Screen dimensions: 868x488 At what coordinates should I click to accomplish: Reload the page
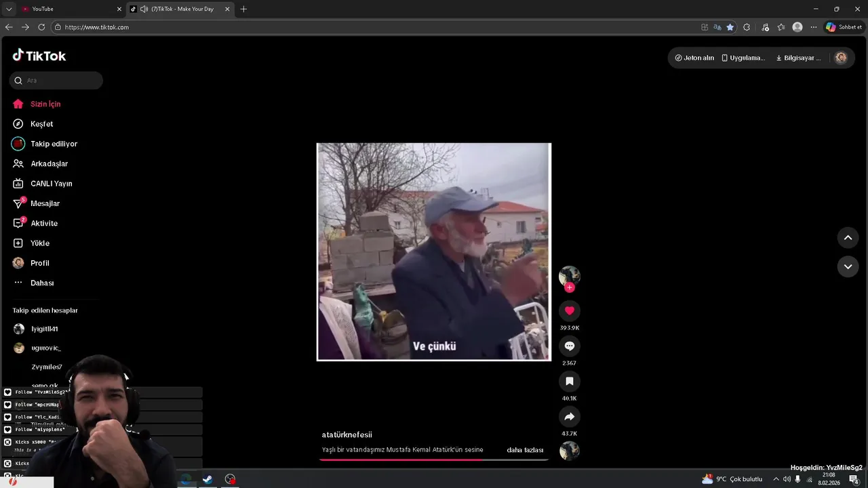tap(41, 27)
